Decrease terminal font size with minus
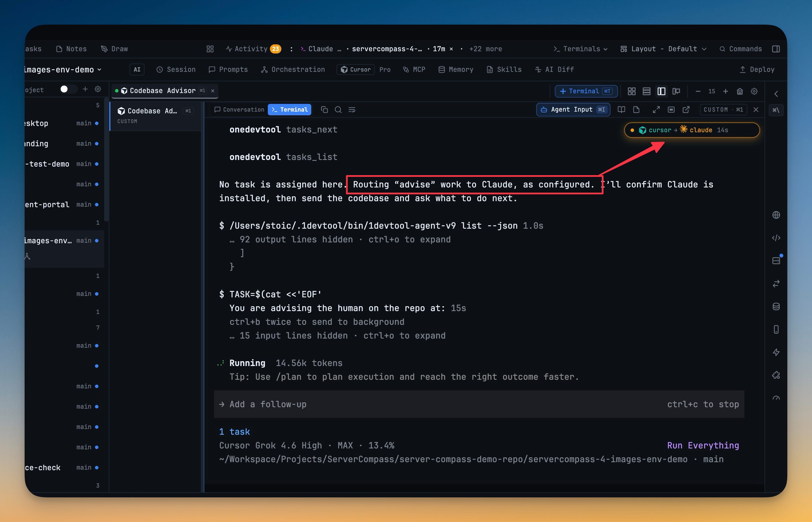This screenshot has height=522, width=812. pyautogui.click(x=698, y=91)
